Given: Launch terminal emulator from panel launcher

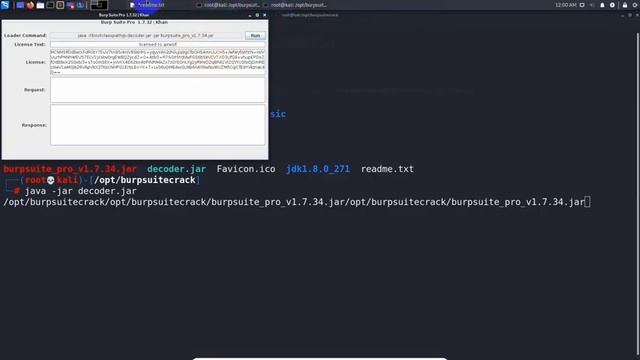Looking at the screenshot, I should click(x=50, y=5).
